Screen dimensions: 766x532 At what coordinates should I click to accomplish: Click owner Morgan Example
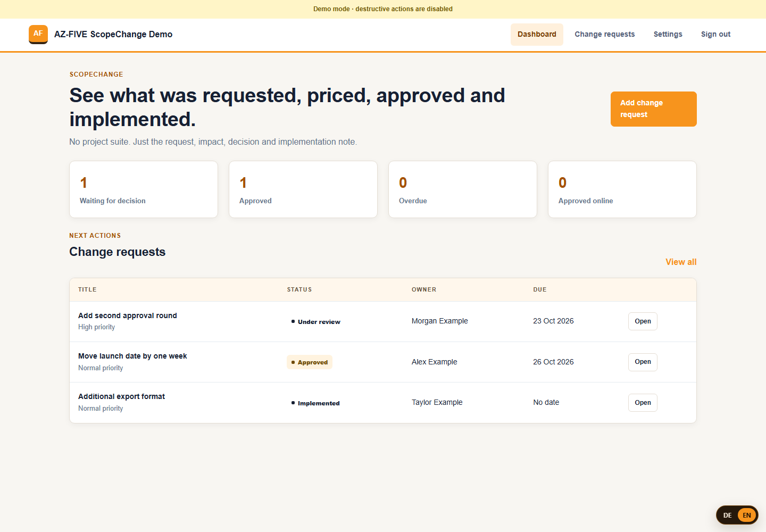pos(440,321)
